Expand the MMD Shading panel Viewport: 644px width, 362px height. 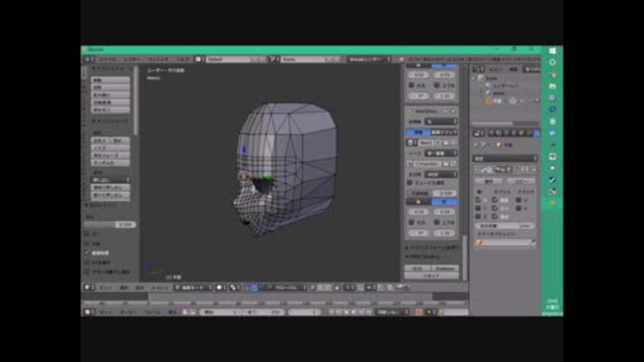423,256
